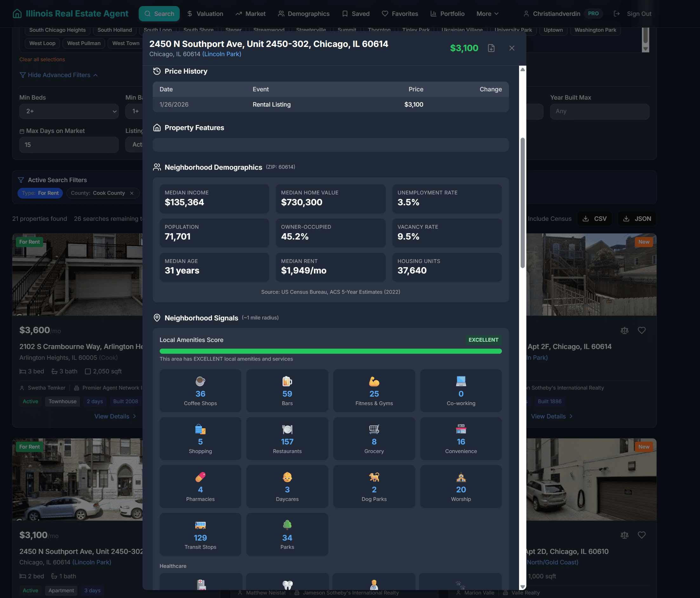The width and height of the screenshot is (700, 598).
Task: Click the green Local Amenities Score bar
Action: [330, 351]
